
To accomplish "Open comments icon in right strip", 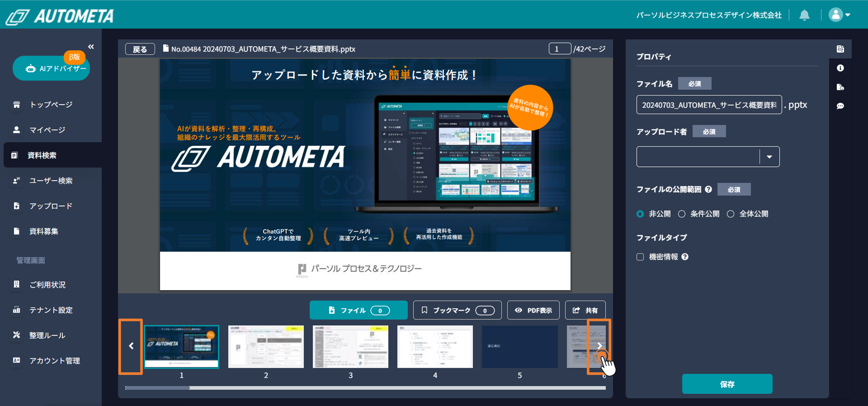I will point(840,106).
